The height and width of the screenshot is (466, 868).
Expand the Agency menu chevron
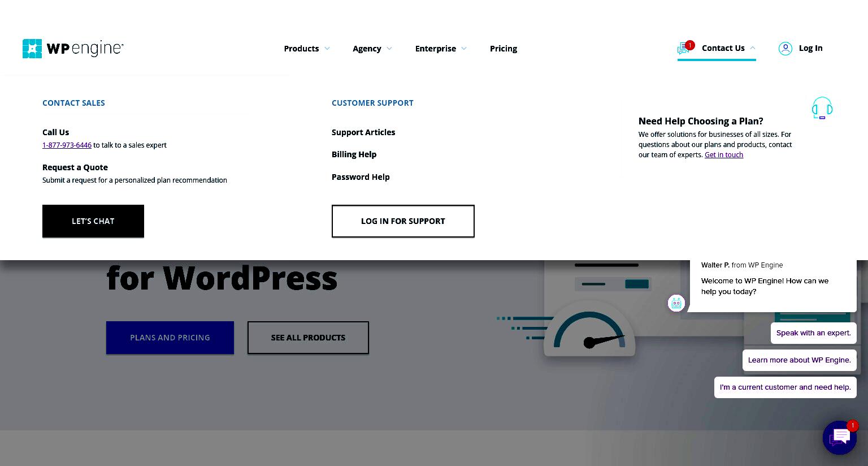pos(389,49)
